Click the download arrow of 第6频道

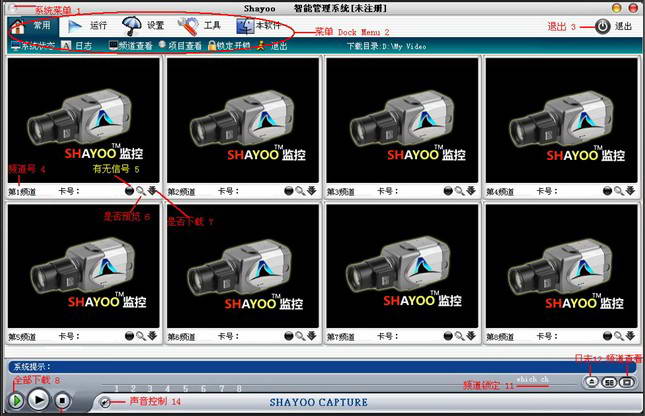tap(311, 336)
